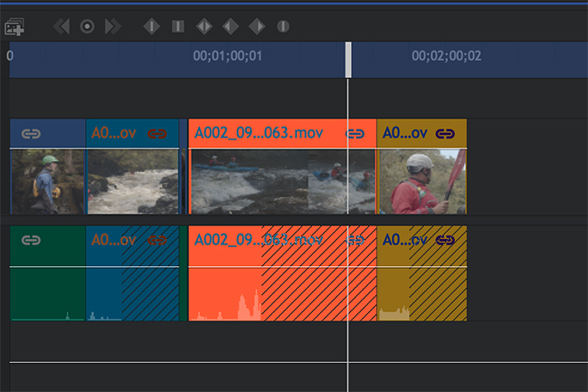Click the square hold keyframe icon
588x392 pixels.
click(x=177, y=26)
